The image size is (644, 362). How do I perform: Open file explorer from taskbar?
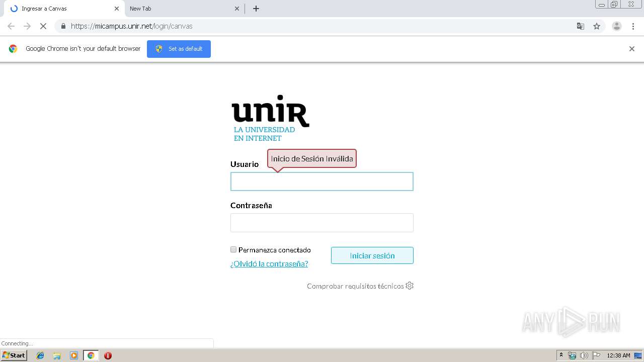(x=57, y=355)
